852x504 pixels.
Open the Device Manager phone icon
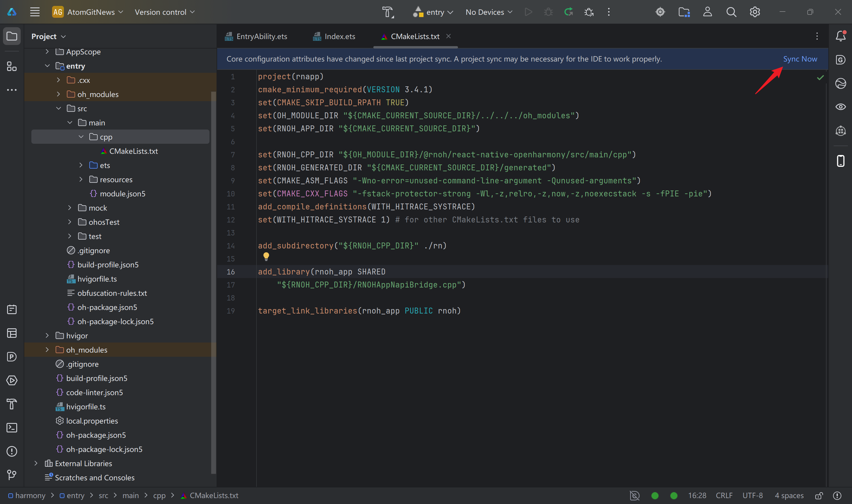pos(840,161)
